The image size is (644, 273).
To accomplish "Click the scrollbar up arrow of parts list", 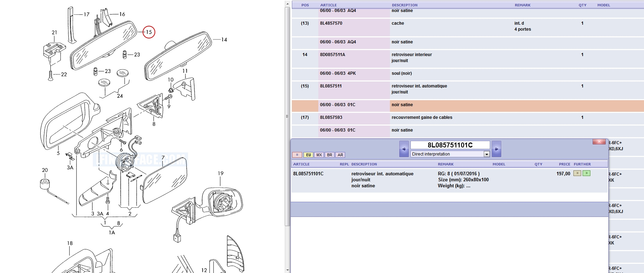I will point(288,4).
